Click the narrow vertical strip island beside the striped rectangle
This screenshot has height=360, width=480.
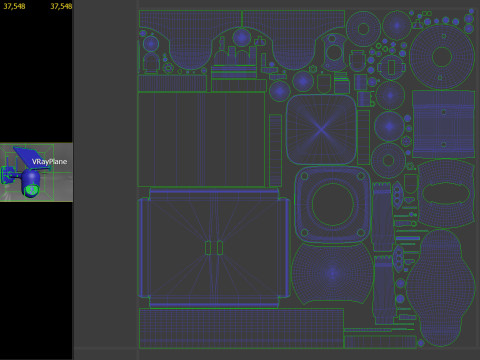[275, 150]
